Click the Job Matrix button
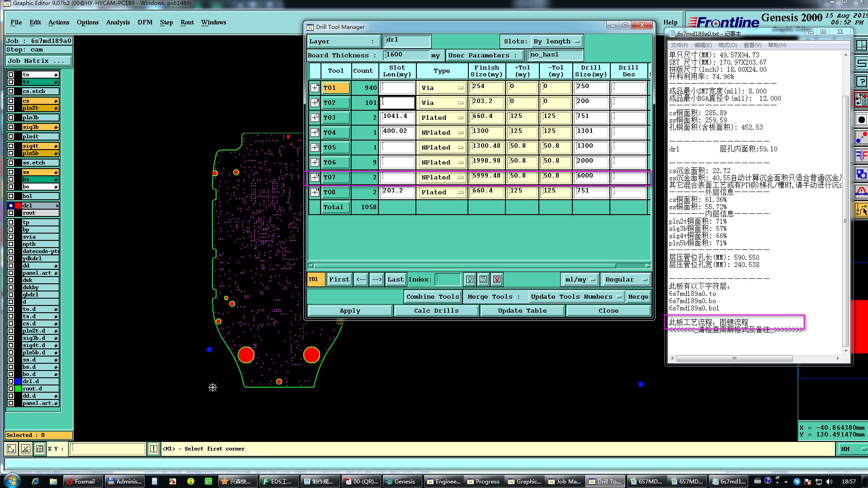Image resolution: width=868 pixels, height=488 pixels. [x=39, y=61]
